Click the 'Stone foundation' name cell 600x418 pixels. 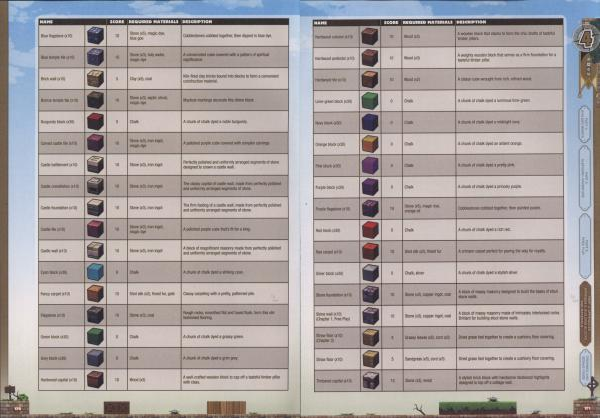coord(336,295)
